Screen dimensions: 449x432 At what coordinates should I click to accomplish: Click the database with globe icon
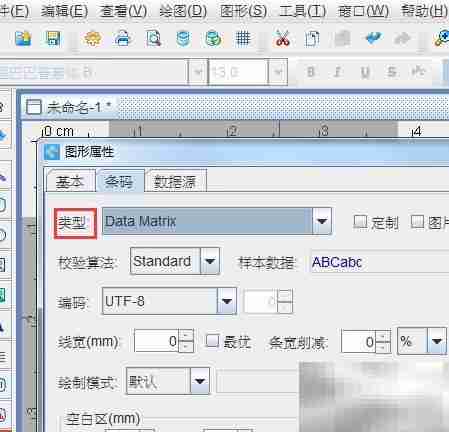coord(213,38)
